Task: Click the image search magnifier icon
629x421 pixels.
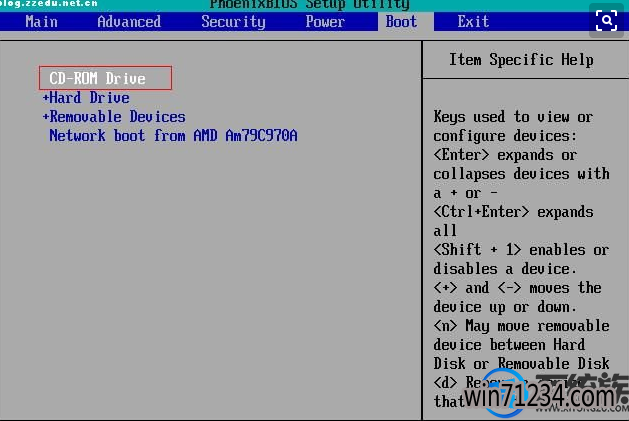Action: click(x=607, y=20)
